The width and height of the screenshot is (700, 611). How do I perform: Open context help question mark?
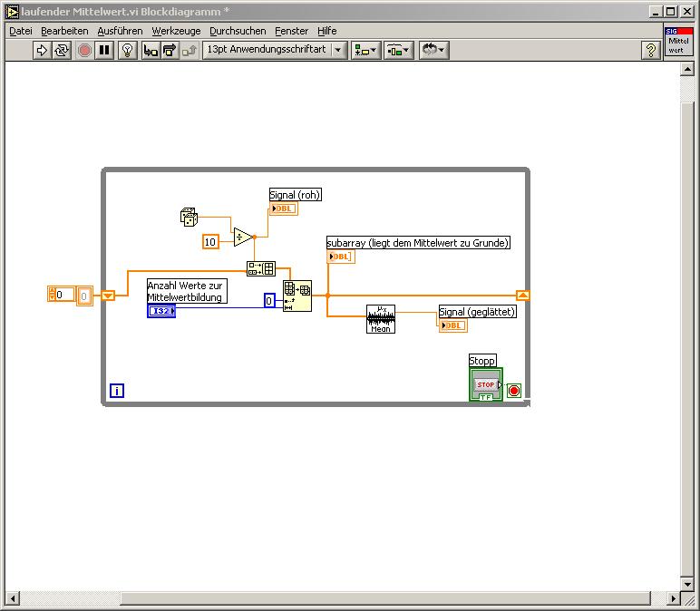click(x=650, y=50)
